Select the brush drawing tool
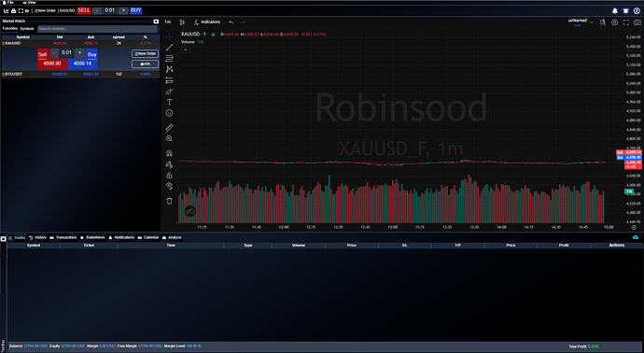The image size is (644, 353). [169, 92]
